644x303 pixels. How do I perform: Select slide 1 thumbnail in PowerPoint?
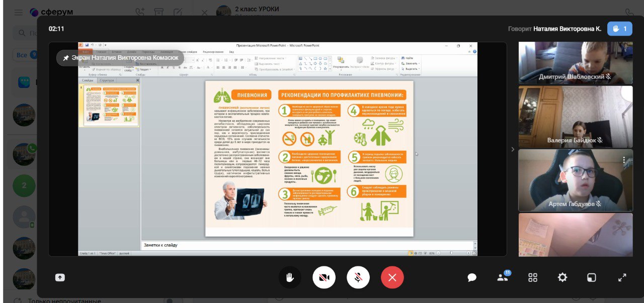(x=112, y=106)
